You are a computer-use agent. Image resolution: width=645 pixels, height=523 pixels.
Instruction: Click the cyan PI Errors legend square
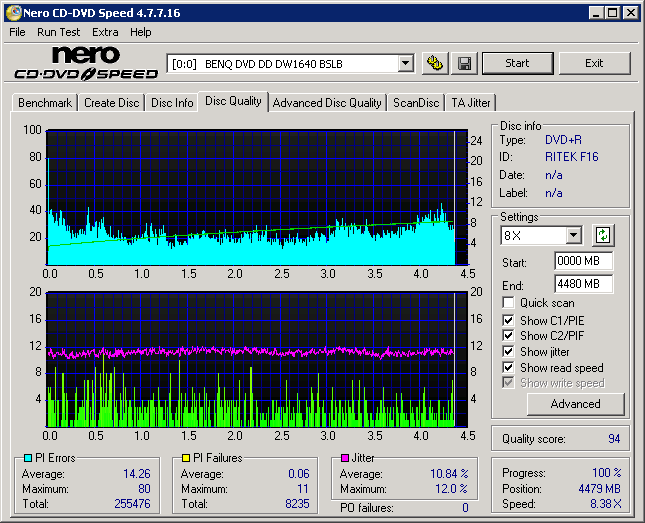(28, 458)
